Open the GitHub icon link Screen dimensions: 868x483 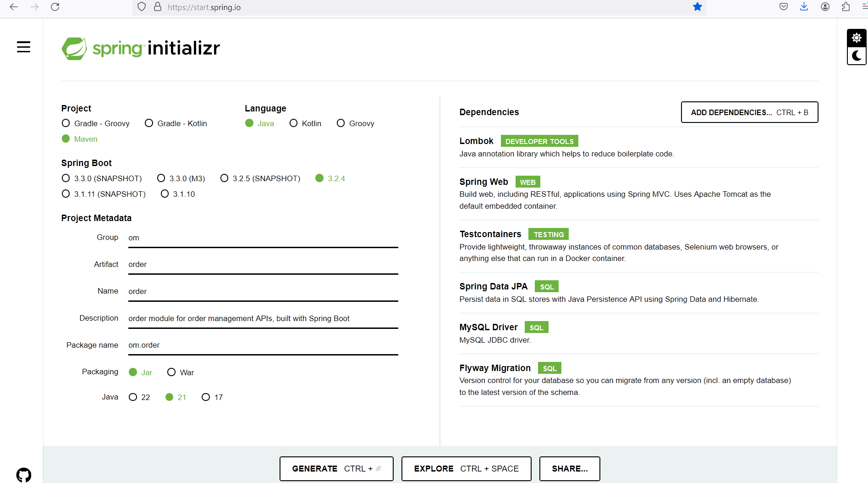coord(24,475)
